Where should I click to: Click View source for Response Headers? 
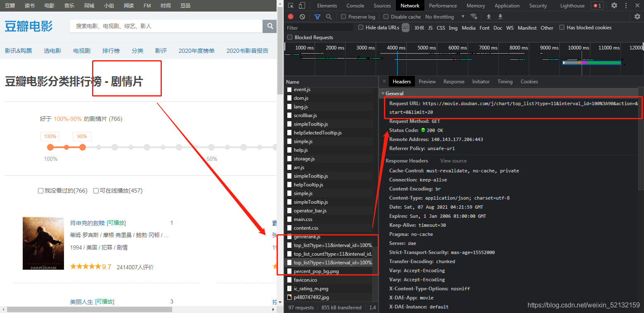(453, 161)
